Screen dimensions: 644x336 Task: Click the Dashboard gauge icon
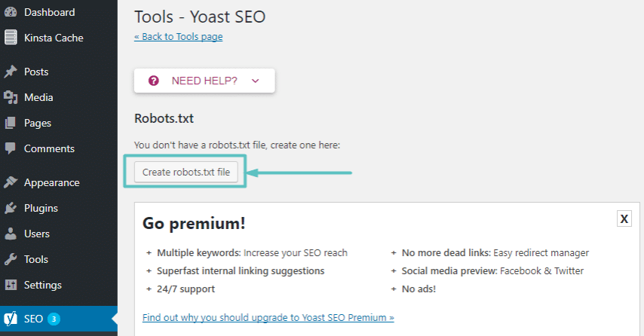11,12
